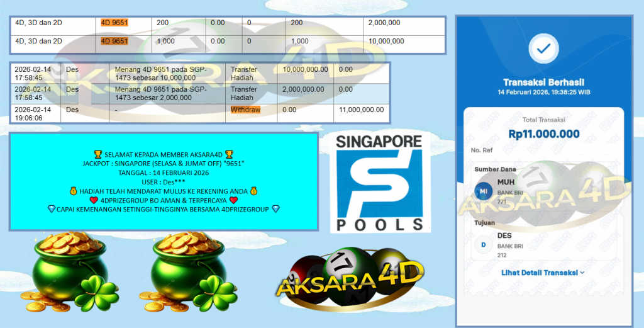Click the red heart after TERPERCAYA
This screenshot has height=328, width=644.
click(x=234, y=201)
